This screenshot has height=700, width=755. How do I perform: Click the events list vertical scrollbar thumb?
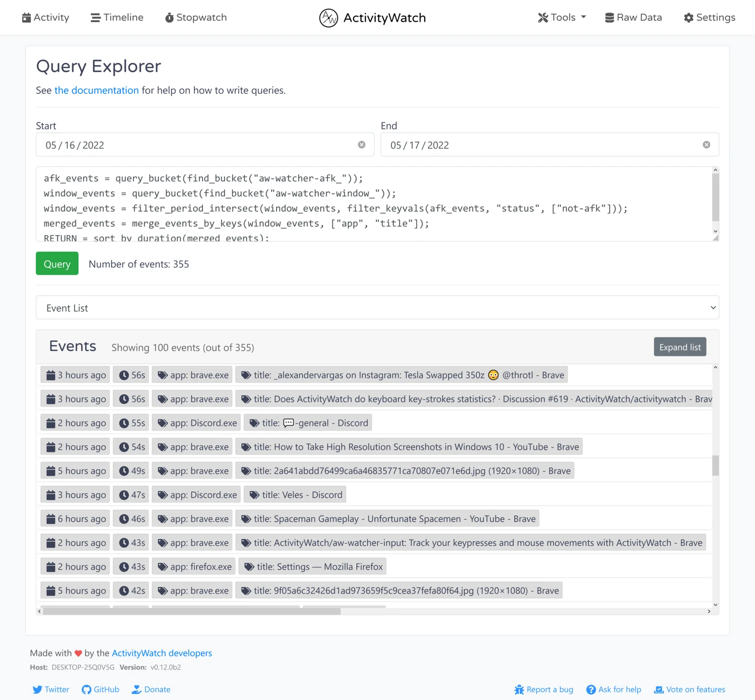pos(715,465)
